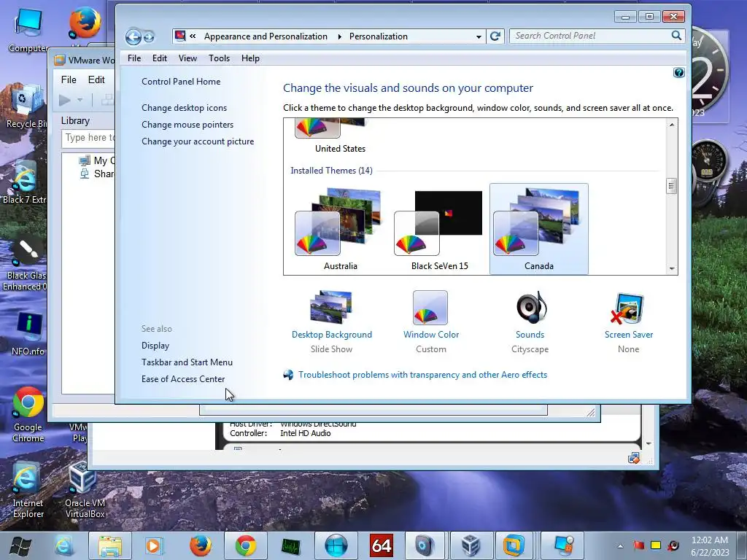Expand arrow after Appearance and Personalization breadcrumb

coord(339,36)
